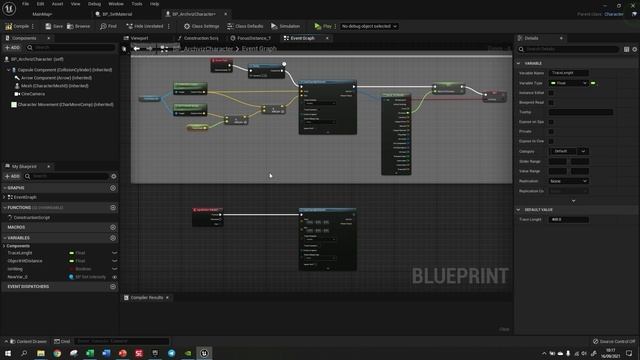Screen dimensions: 640x360
Task: Open the Category Default dropdown
Action: pyautogui.click(x=584, y=151)
